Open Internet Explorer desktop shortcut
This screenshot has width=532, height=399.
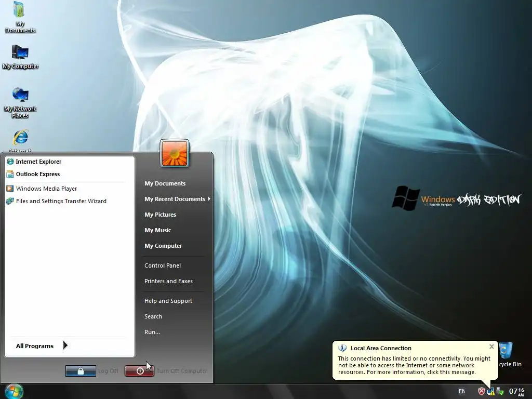pos(20,140)
